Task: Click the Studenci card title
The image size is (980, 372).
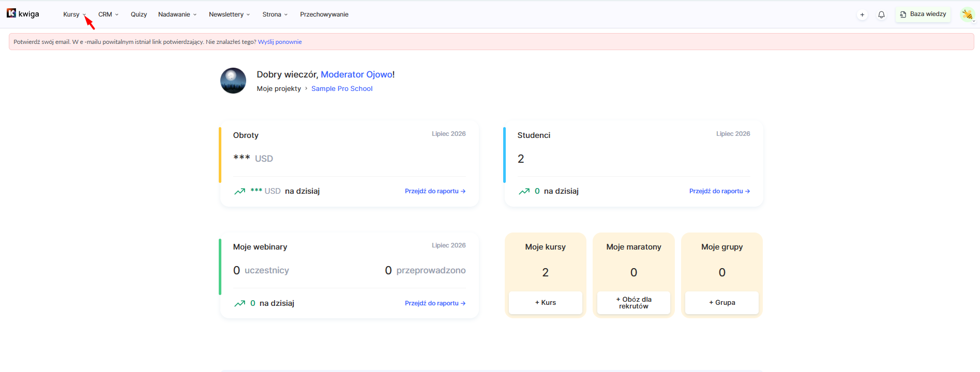Action: [x=534, y=135]
